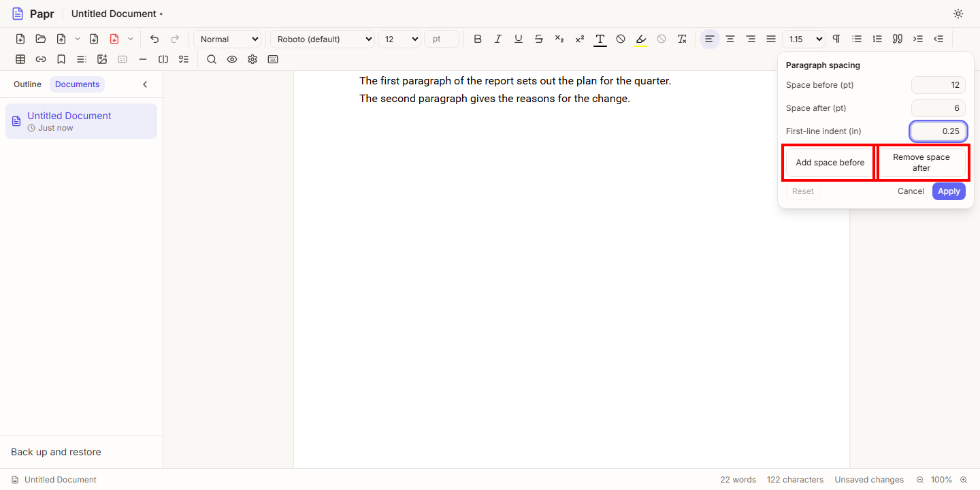
Task: Open the Normal paragraph style dropdown
Action: coord(227,39)
